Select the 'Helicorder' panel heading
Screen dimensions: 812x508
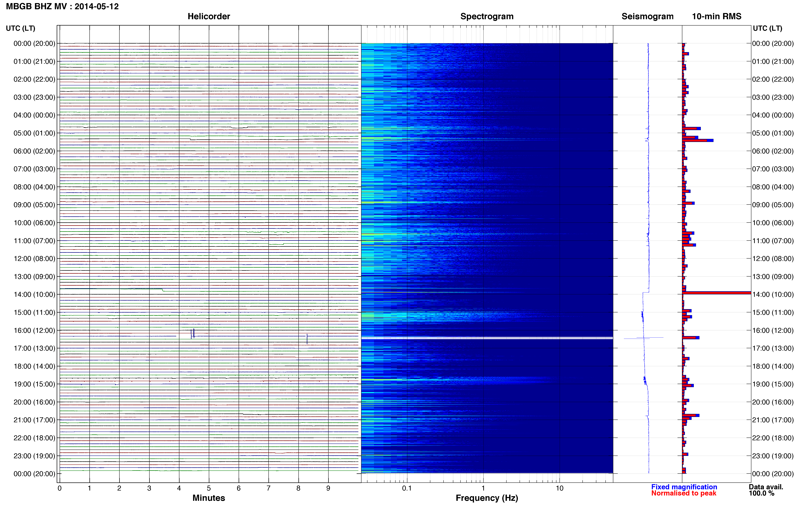(209, 16)
